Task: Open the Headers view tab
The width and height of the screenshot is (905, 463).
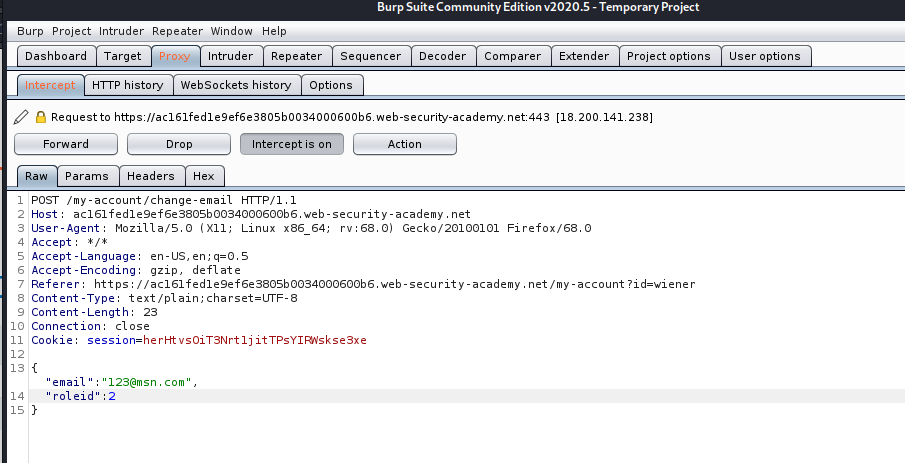Action: [151, 176]
